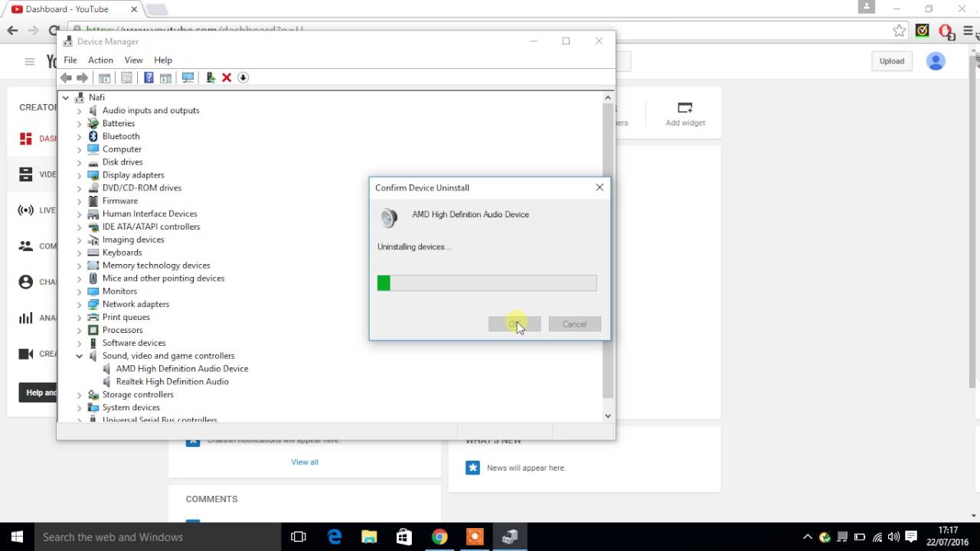Bookmark page with Chrome star icon
The image size is (980, 551).
[x=900, y=31]
